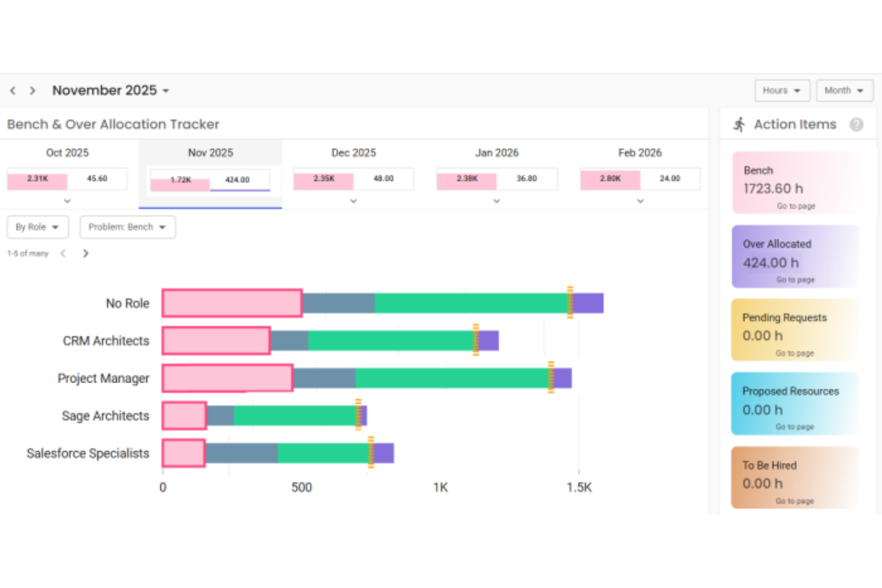Click the forward pagination arrow near '1-5 of many'
The width and height of the screenshot is (882, 588).
85,253
